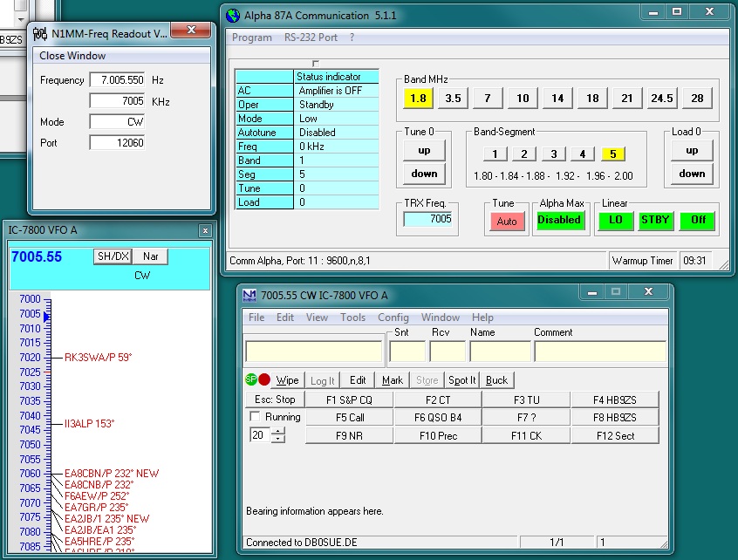Image resolution: width=738 pixels, height=560 pixels.
Task: Select the 24.5 MHz band button
Action: [662, 98]
